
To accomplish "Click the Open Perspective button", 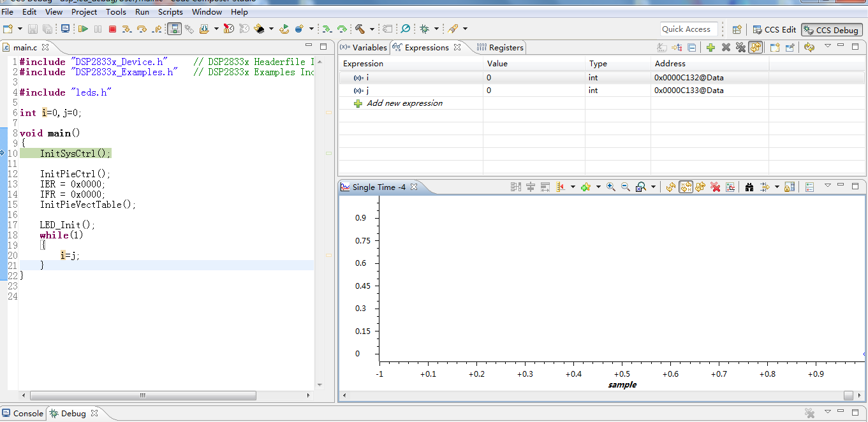I will pyautogui.click(x=737, y=29).
